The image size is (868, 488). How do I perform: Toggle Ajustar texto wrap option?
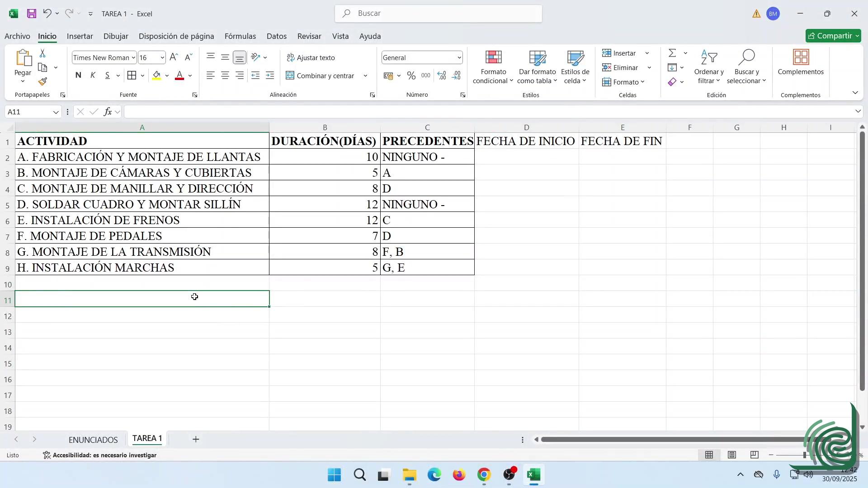click(x=311, y=58)
